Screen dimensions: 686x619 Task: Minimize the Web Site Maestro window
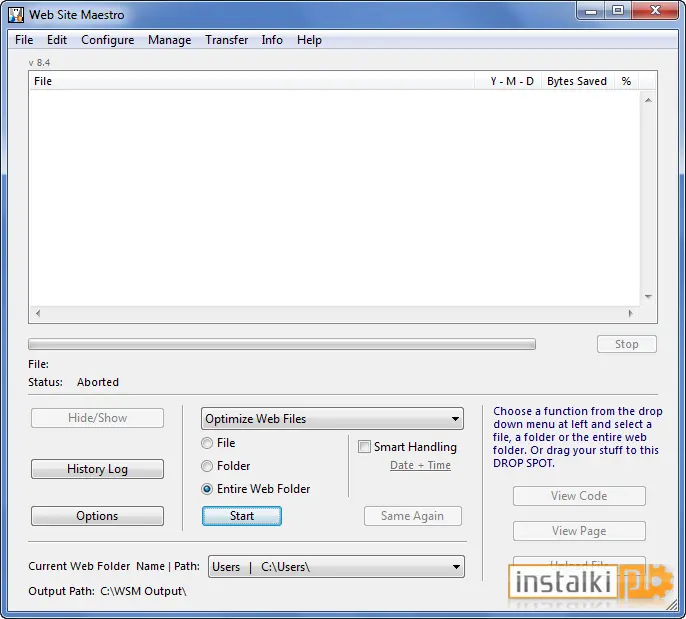pos(591,11)
